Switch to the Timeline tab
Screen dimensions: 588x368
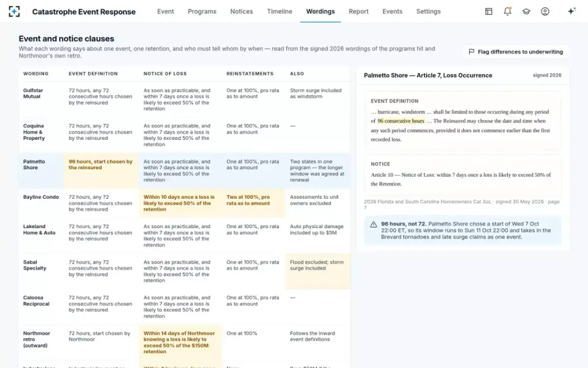pyautogui.click(x=279, y=11)
